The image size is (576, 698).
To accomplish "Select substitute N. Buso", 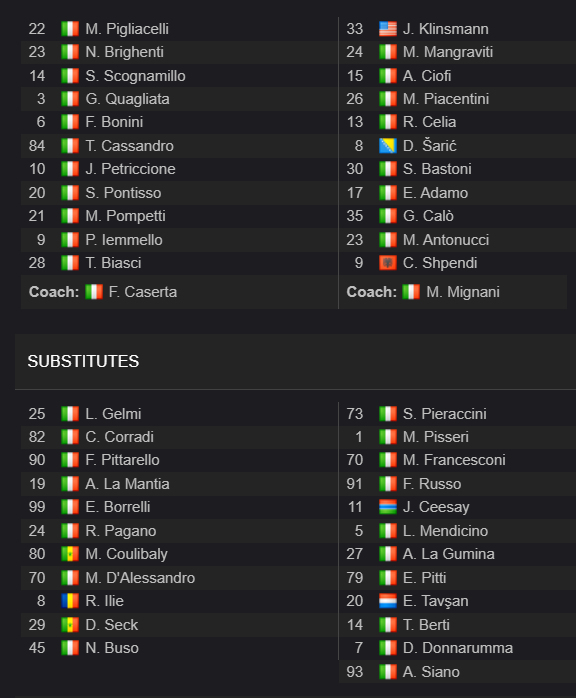I will (112, 648).
